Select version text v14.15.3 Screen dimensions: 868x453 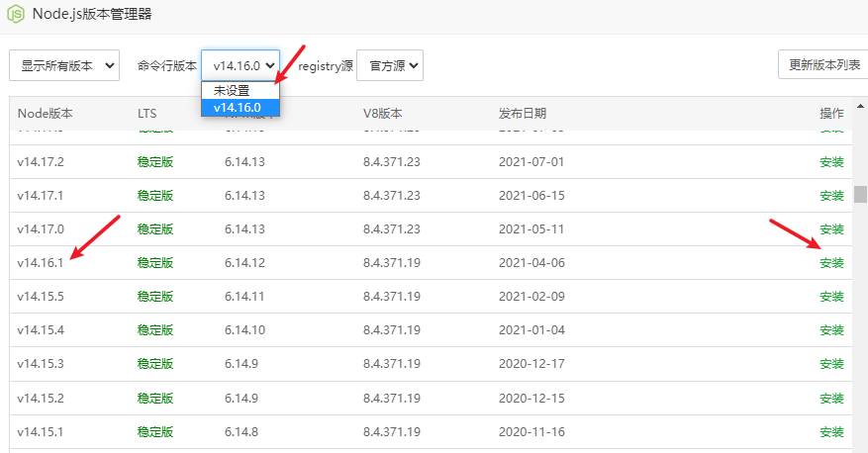point(41,365)
